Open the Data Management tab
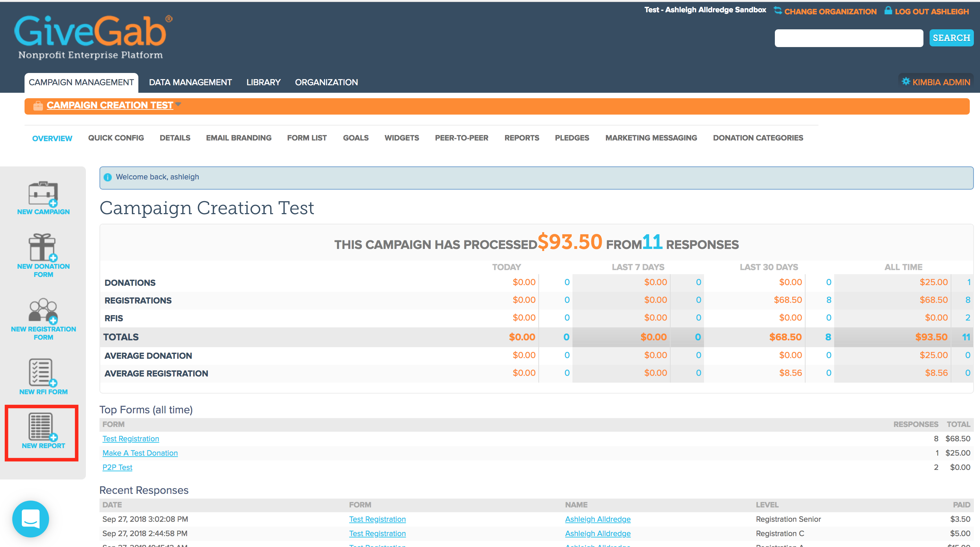 [190, 82]
